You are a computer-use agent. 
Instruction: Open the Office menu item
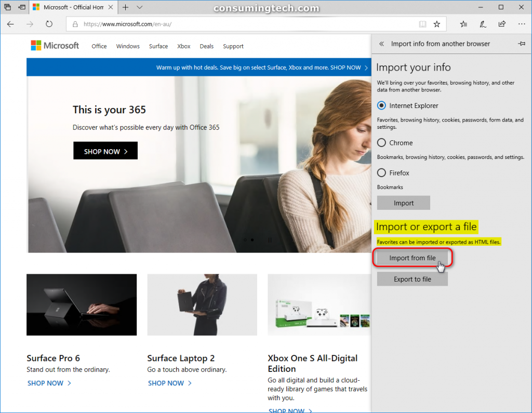click(99, 46)
